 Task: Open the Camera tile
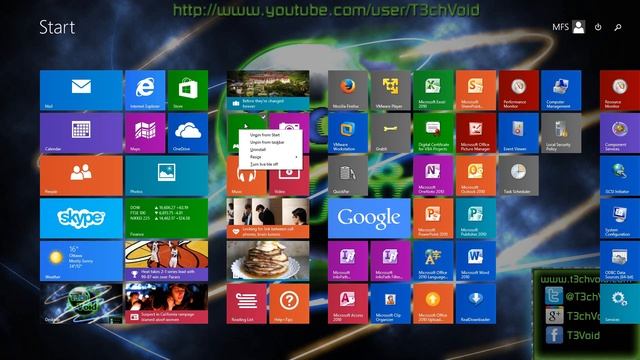point(290,121)
